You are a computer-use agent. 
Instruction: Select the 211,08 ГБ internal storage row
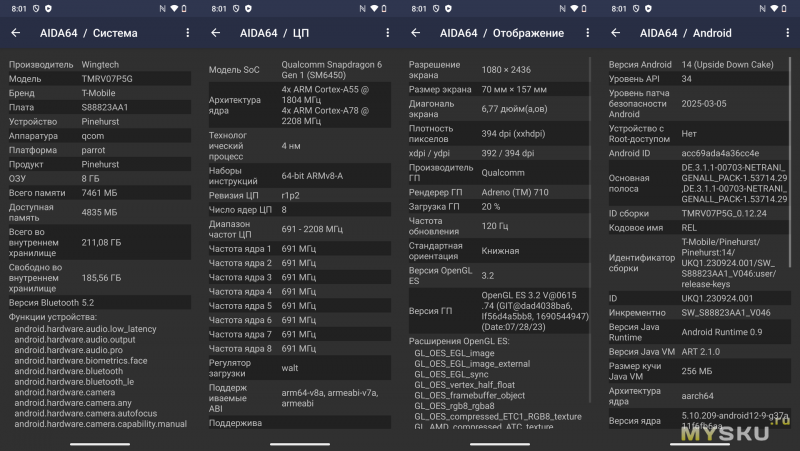tap(99, 242)
